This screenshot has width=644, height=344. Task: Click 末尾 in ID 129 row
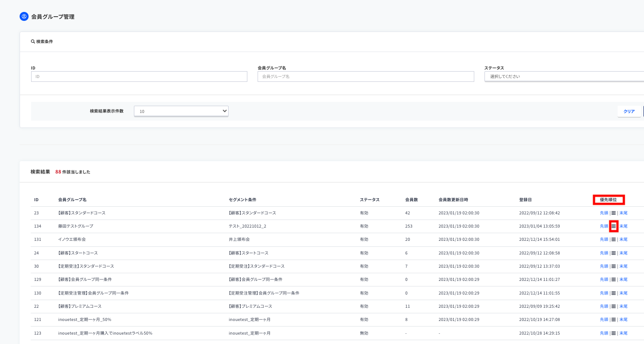(x=624, y=280)
